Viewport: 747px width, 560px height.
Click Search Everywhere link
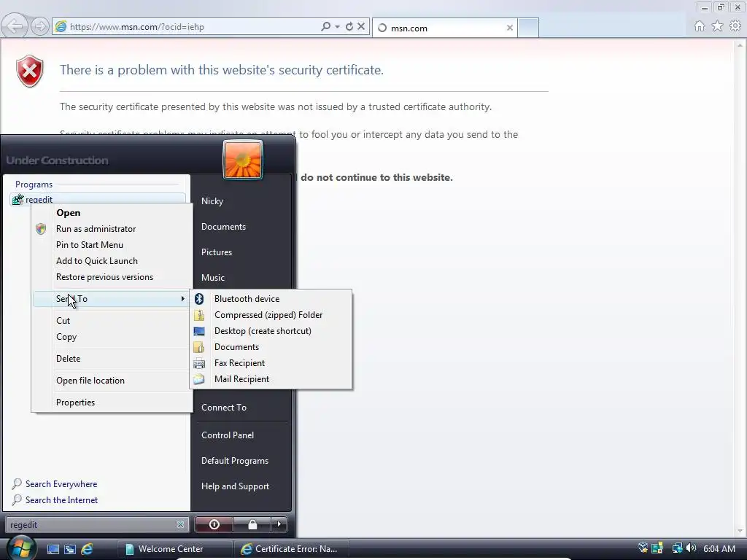pyautogui.click(x=61, y=484)
